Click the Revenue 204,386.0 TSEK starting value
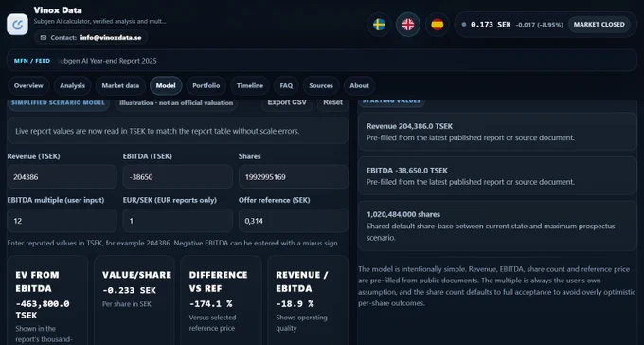This screenshot has height=345, width=644. (497, 132)
